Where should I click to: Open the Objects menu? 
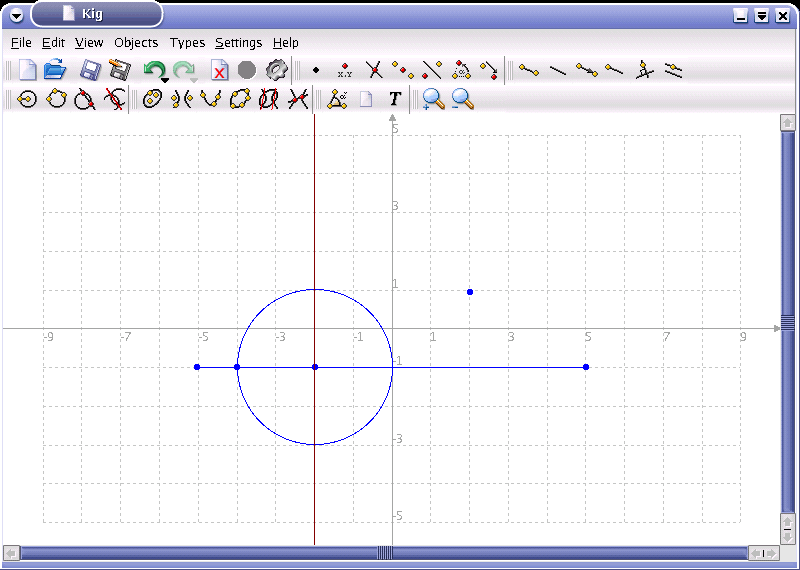(136, 43)
